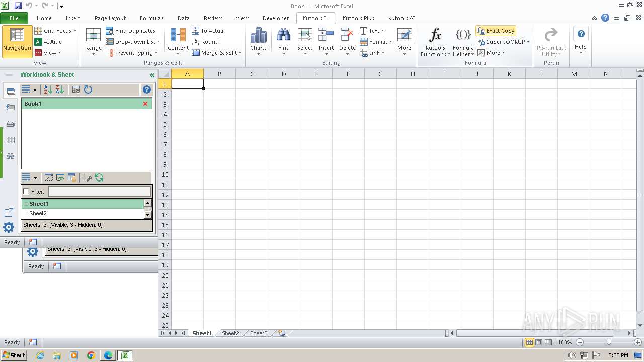Open the Kutools Select tool

(305, 41)
